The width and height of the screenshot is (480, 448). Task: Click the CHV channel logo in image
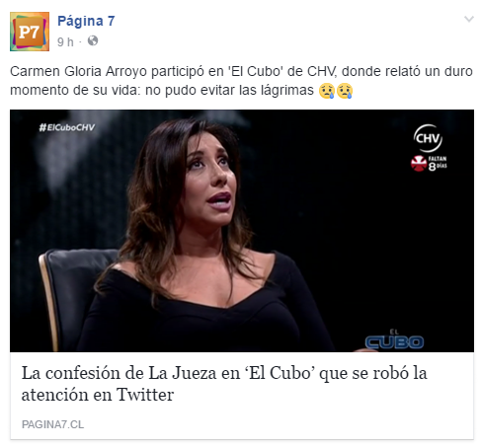point(428,138)
